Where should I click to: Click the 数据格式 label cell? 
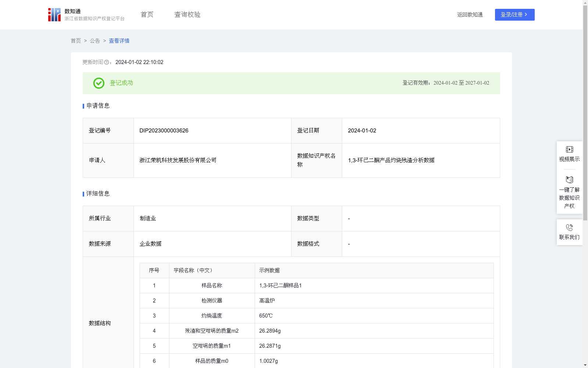pyautogui.click(x=316, y=244)
